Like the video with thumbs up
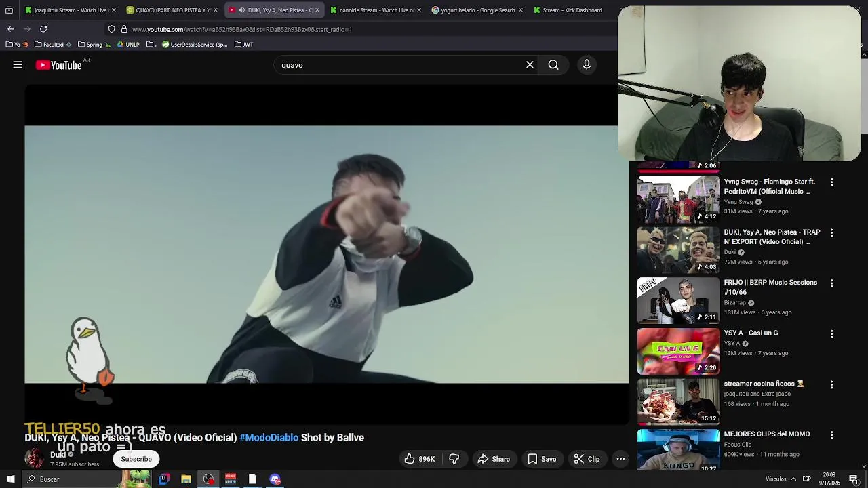 tap(419, 459)
